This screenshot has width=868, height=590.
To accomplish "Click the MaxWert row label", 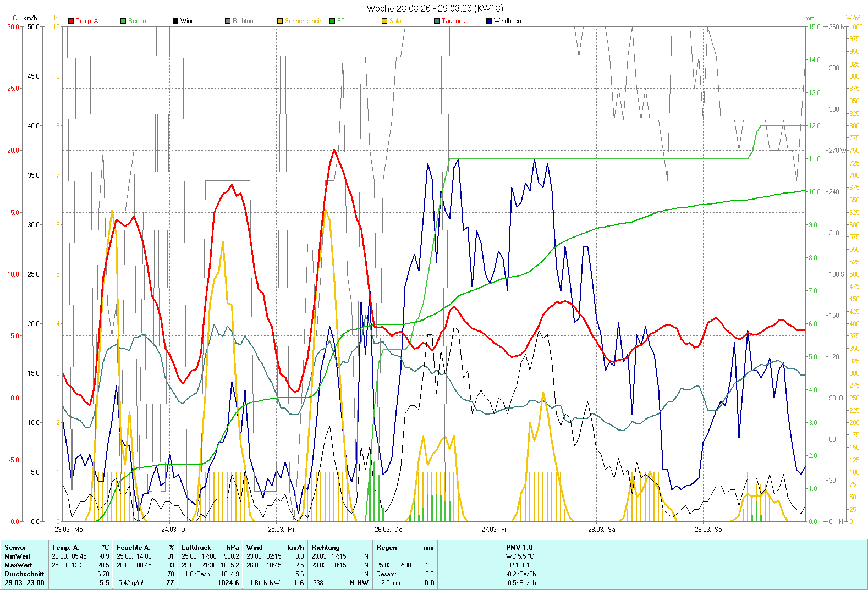I will pos(18,565).
